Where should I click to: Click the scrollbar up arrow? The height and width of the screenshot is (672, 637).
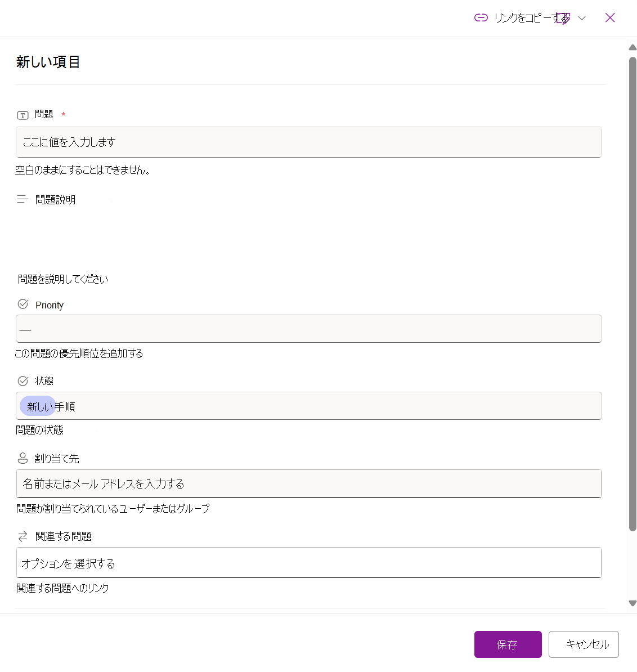click(632, 47)
